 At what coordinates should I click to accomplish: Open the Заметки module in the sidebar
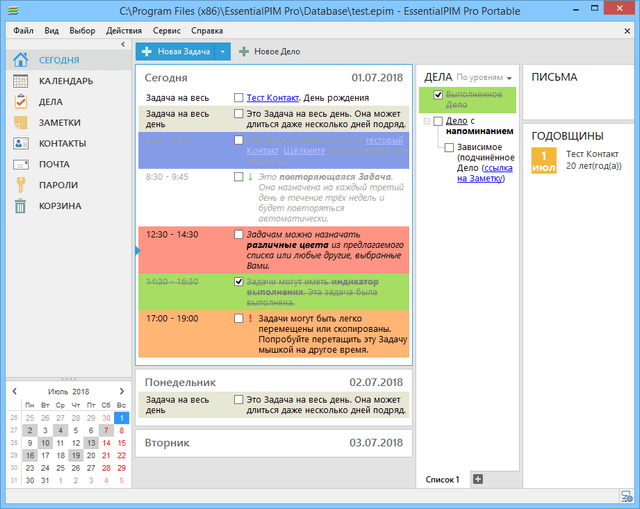(x=58, y=122)
